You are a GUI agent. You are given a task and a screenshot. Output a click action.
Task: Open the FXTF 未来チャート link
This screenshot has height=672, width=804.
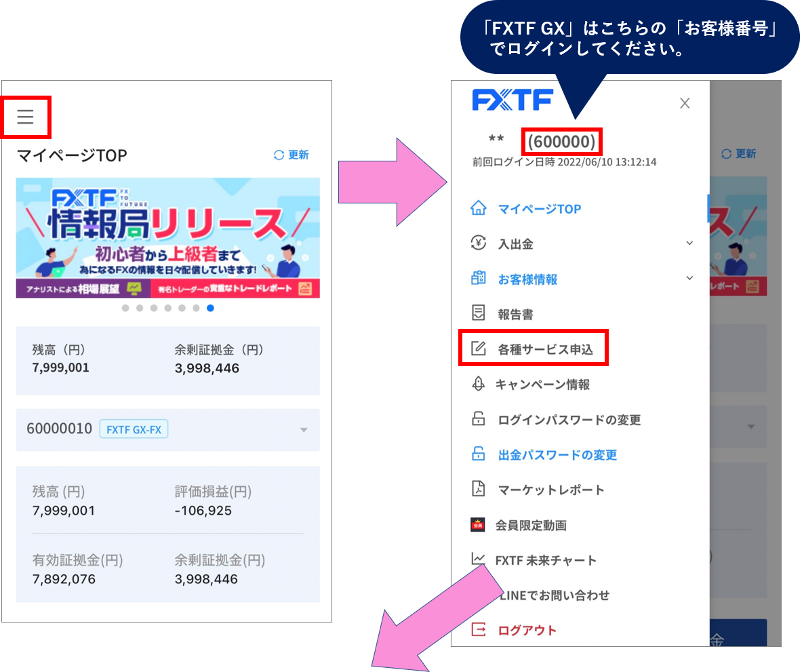click(x=546, y=561)
